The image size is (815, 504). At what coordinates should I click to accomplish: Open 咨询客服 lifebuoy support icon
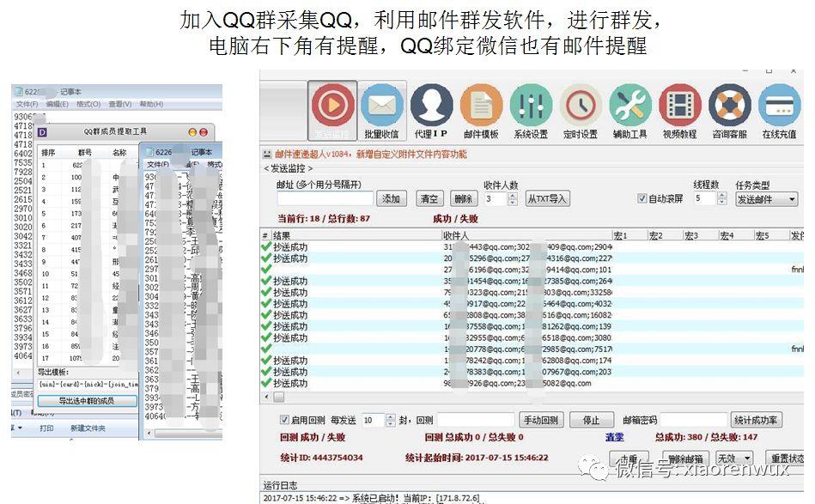(730, 106)
